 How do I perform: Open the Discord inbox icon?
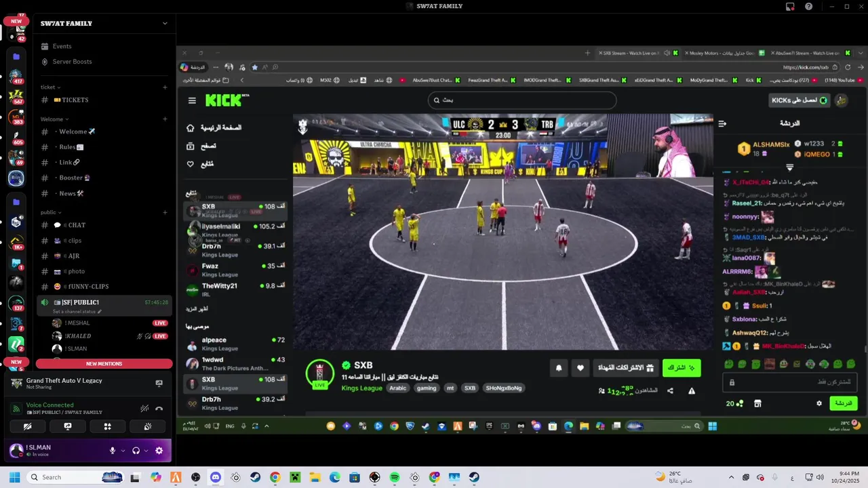click(790, 6)
